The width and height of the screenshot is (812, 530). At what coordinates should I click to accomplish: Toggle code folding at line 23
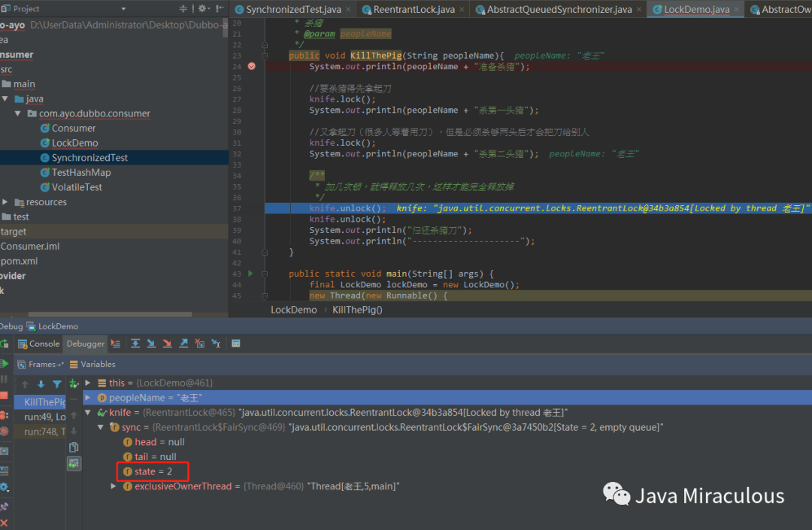265,56
